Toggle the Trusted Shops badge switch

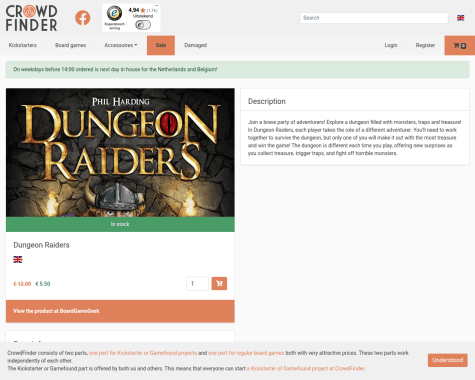click(x=143, y=25)
